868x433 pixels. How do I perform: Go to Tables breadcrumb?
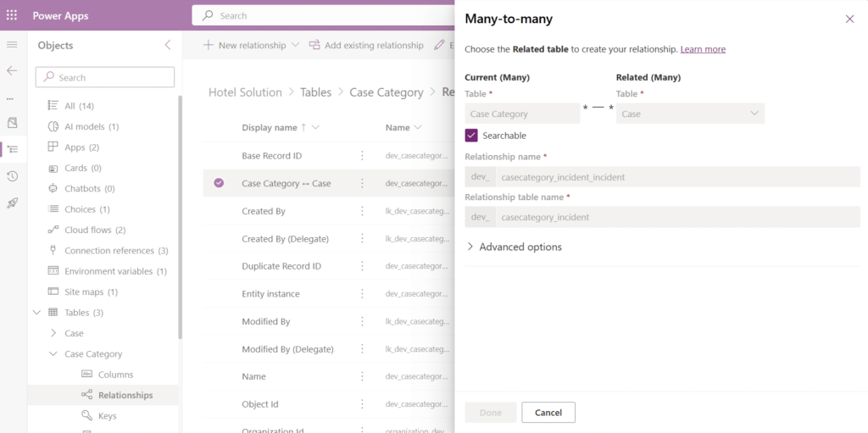tap(315, 92)
